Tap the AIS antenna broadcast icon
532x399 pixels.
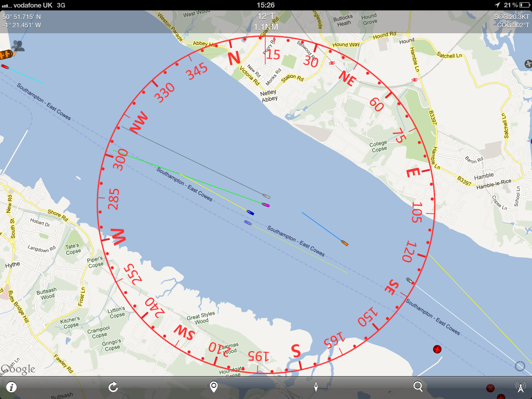pos(521,387)
